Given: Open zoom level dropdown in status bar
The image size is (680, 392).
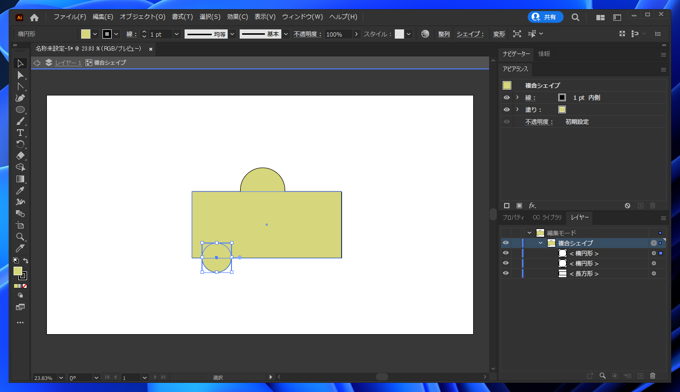Looking at the screenshot, I should [61, 378].
